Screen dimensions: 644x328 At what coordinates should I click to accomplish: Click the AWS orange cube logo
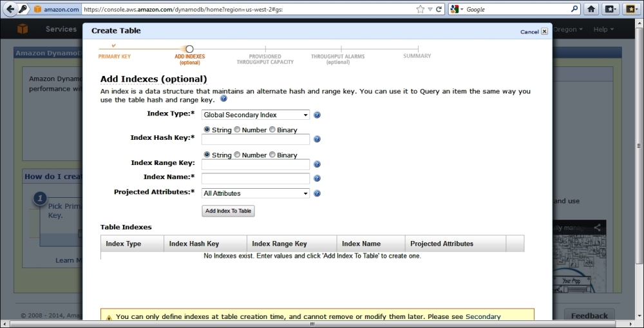tap(23, 29)
